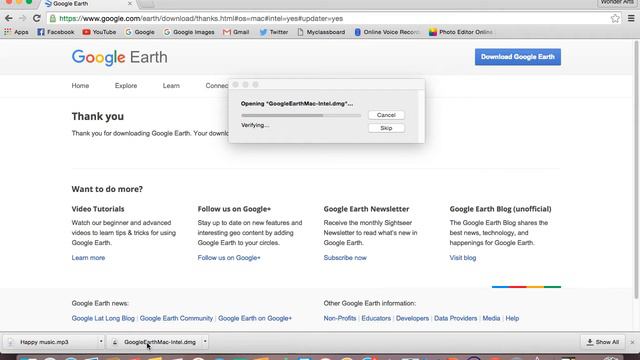The height and width of the screenshot is (360, 640).
Task: Open the Chrome hamburger menu
Action: pos(631,18)
